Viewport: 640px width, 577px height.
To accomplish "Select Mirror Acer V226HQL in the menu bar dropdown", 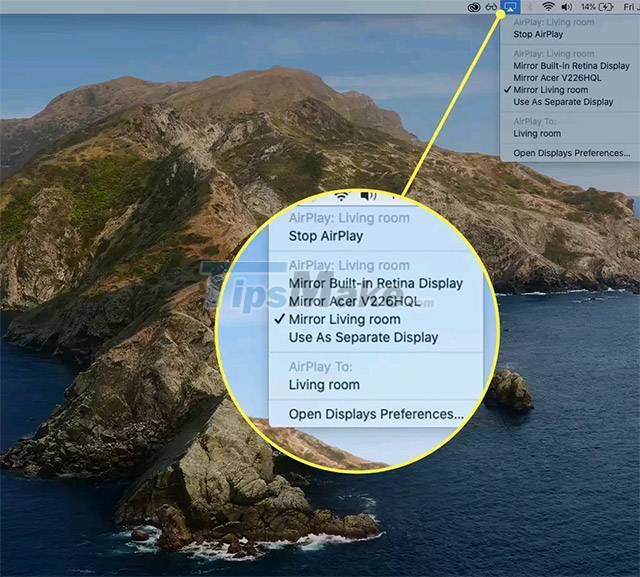I will pos(570,78).
